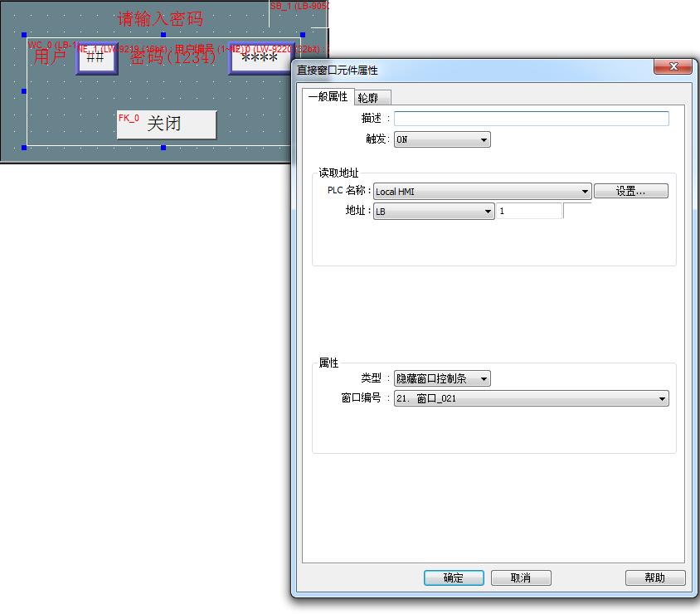Open the 触发 ON dropdown
Image resolution: width=700 pixels, height=614 pixels.
tap(442, 139)
